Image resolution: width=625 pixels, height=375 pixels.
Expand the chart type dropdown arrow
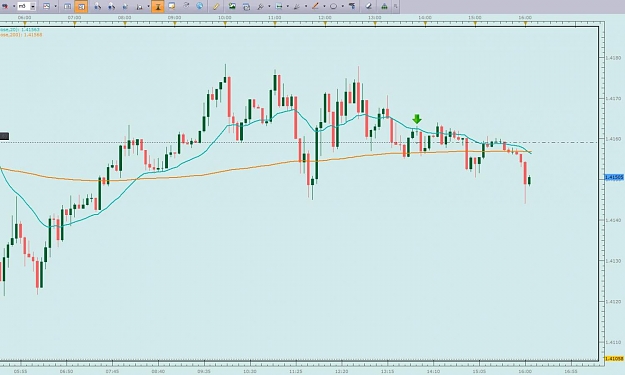[55, 6]
